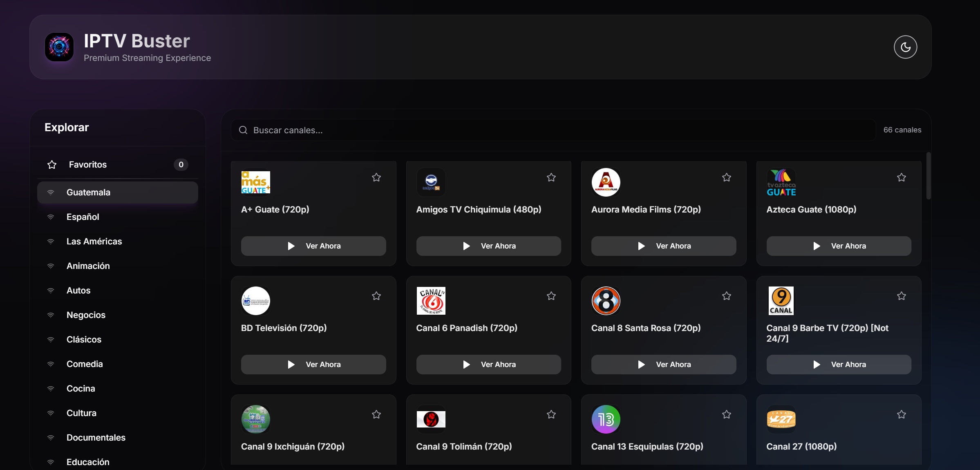The image size is (980, 470).
Task: Toggle the dark mode moon button
Action: [905, 47]
